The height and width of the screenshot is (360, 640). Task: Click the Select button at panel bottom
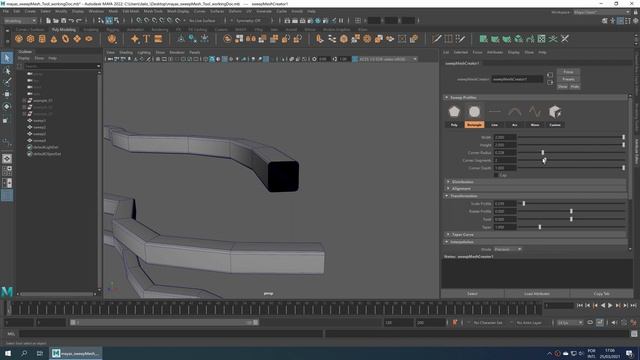tap(472, 294)
